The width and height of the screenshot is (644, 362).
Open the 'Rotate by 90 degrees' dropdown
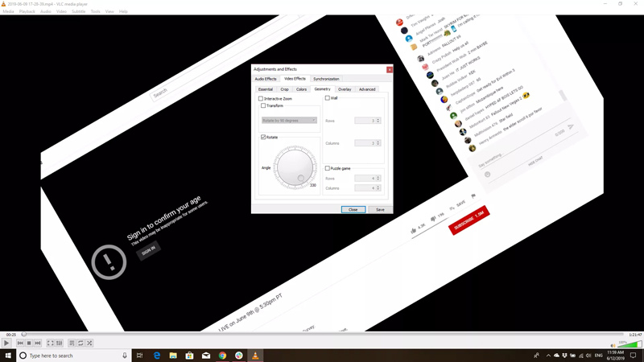[x=289, y=121]
